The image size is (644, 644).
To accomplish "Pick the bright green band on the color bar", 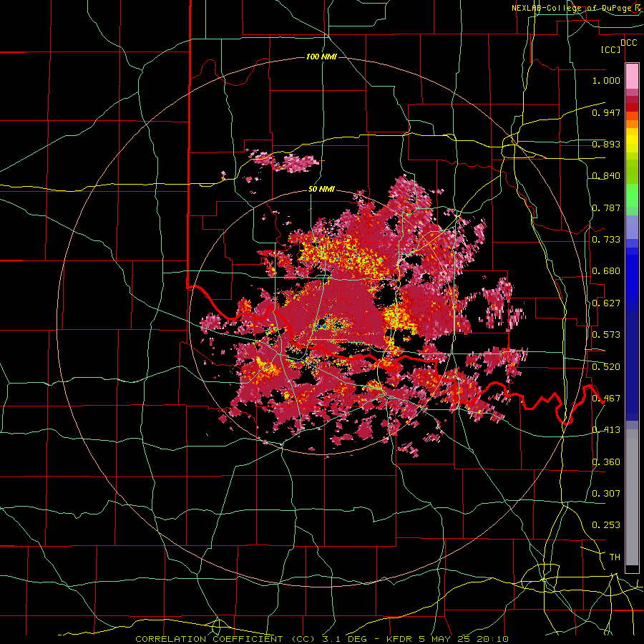I will 632,195.
